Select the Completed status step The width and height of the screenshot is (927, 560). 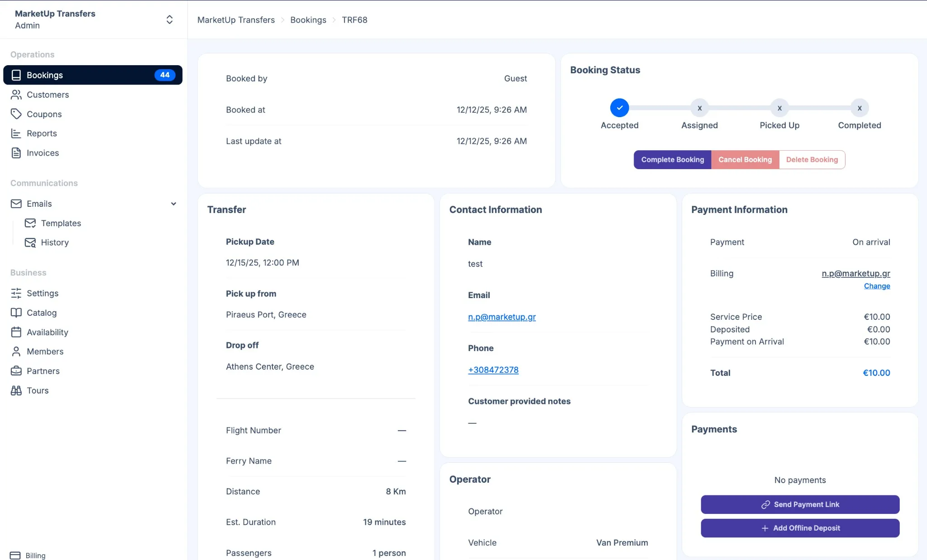859,108
